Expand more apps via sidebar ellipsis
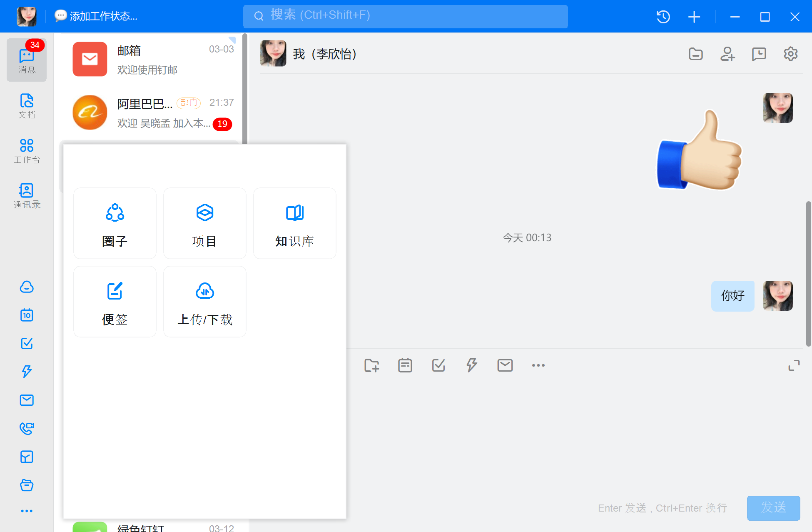Viewport: 812px width, 532px height. 27,510
